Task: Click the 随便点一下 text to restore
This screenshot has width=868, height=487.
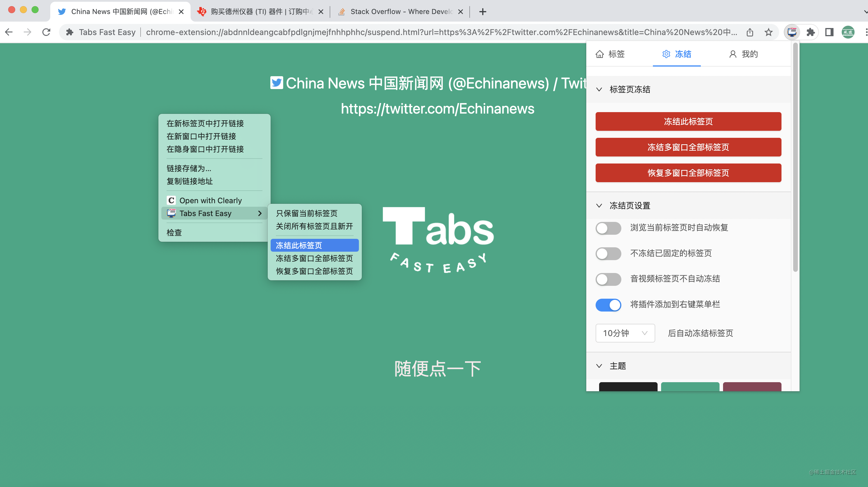Action: (x=438, y=368)
